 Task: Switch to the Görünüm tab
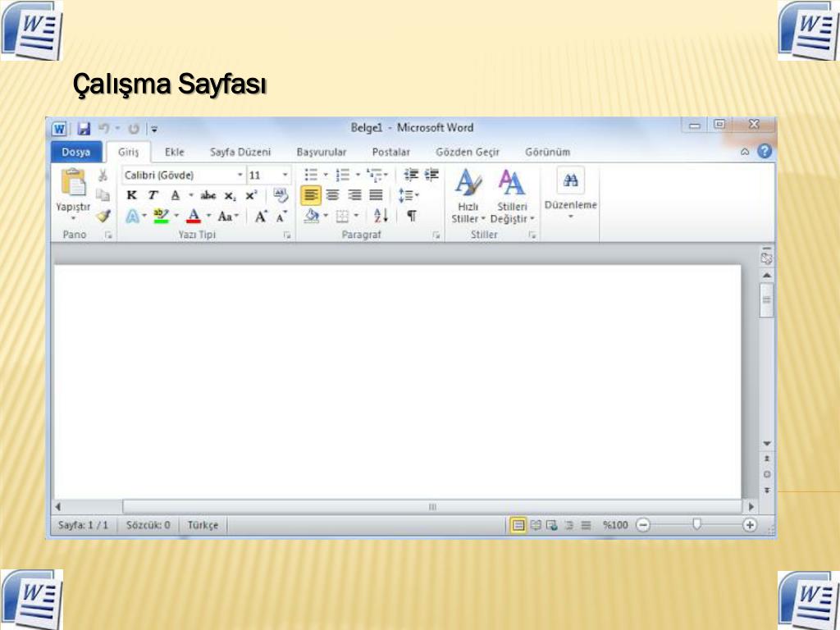[x=547, y=152]
